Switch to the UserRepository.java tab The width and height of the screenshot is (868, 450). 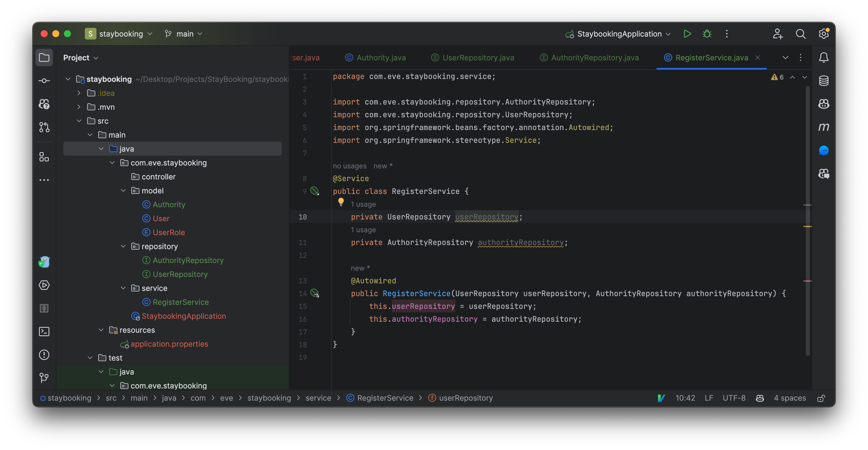point(478,57)
